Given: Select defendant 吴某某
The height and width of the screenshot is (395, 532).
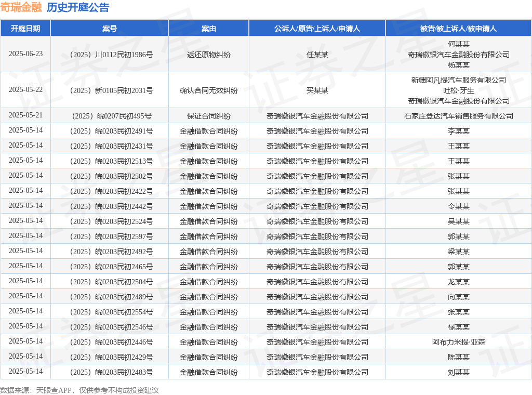Looking at the screenshot, I should pyautogui.click(x=458, y=221).
